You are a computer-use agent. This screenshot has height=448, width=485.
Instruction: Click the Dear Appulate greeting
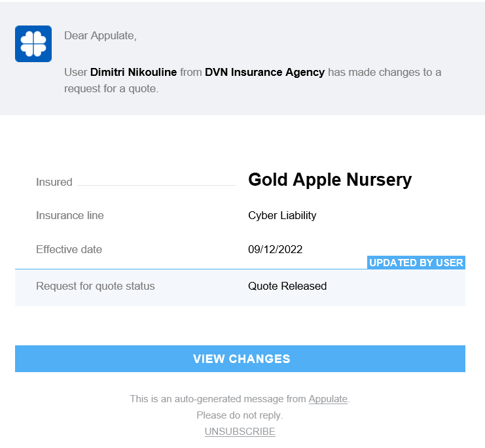coord(100,36)
